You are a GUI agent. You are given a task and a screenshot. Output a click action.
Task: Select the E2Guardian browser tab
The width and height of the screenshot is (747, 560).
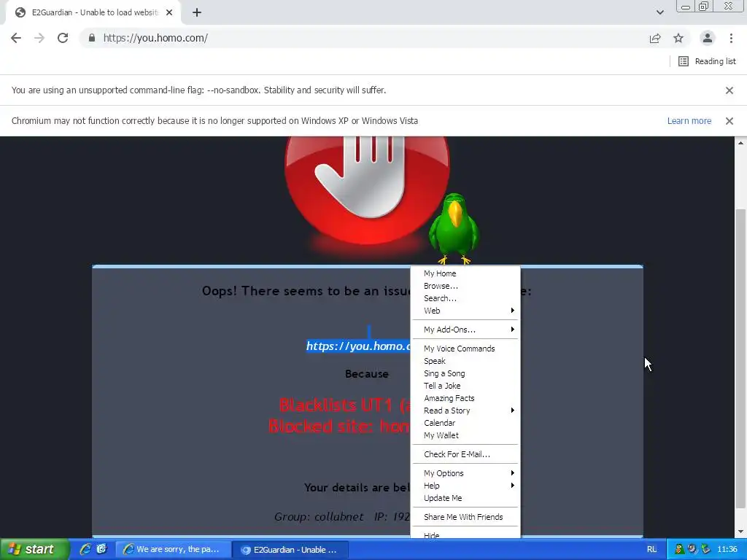94,12
